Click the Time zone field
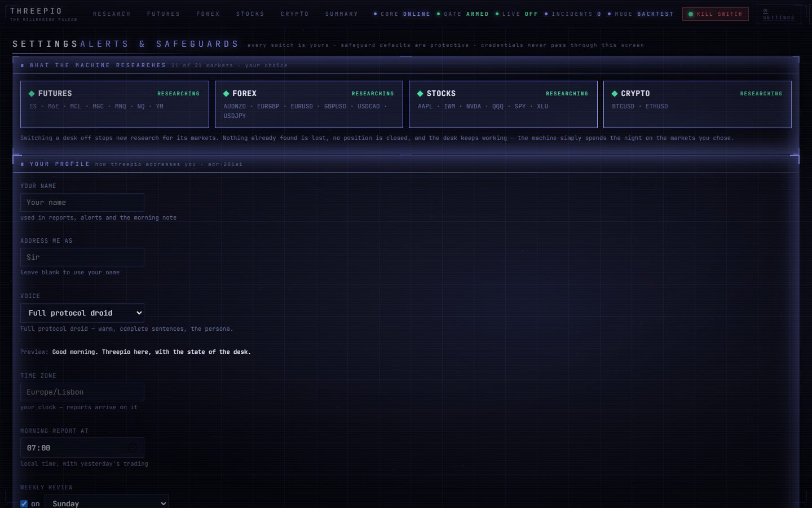The width and height of the screenshot is (812, 508). [82, 392]
